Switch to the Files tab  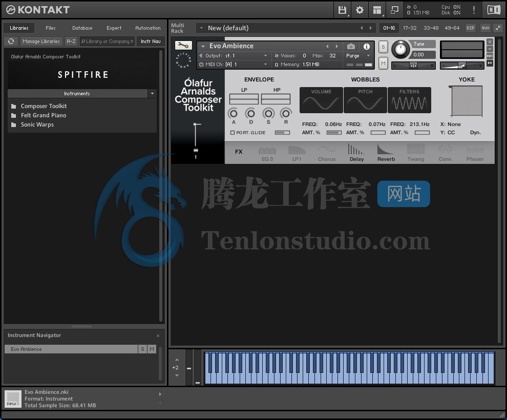tap(50, 28)
